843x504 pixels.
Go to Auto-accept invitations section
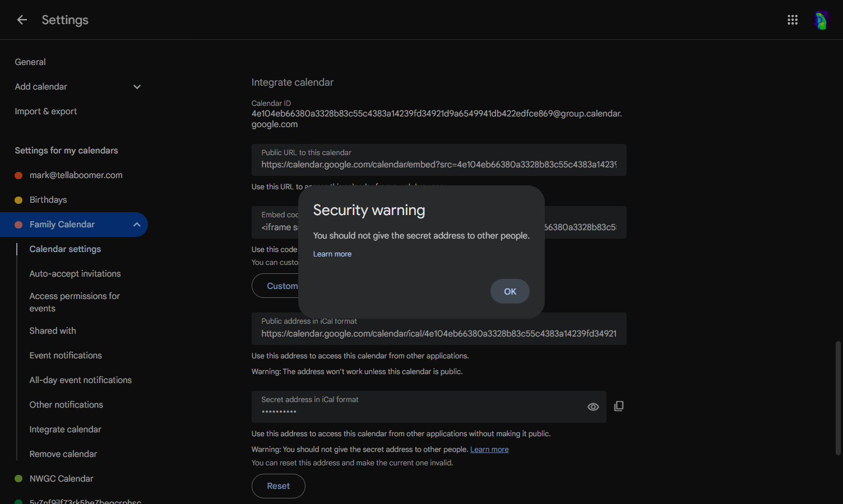pyautogui.click(x=75, y=274)
